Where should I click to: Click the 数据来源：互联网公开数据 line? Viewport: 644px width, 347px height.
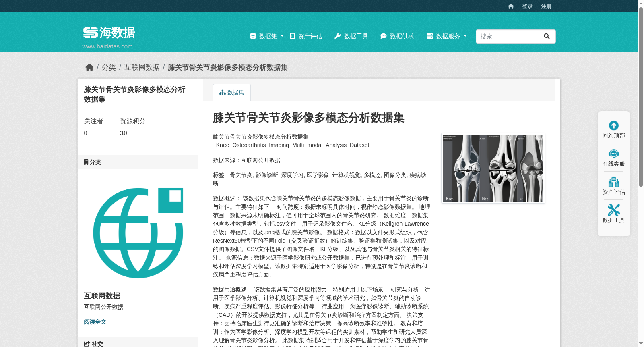click(247, 160)
